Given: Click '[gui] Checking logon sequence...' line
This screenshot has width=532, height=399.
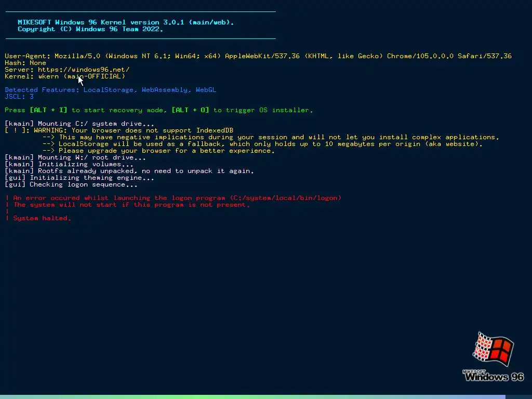Looking at the screenshot, I should (x=71, y=184).
